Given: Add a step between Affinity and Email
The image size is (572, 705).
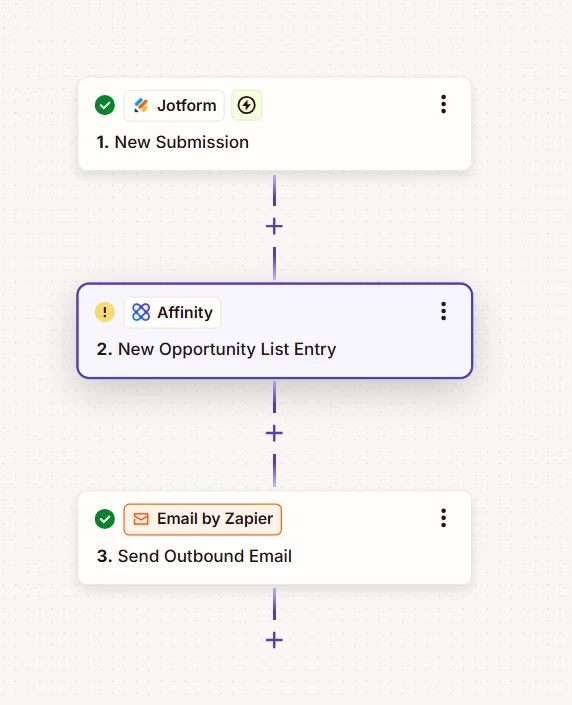Looking at the screenshot, I should point(274,433).
